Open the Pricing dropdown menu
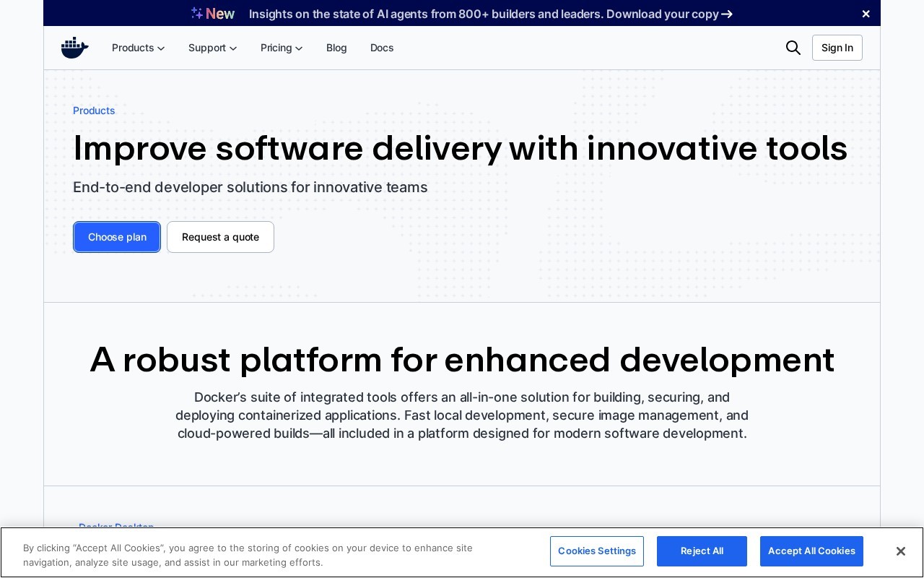Screen dimensions: 924x578 (282, 48)
